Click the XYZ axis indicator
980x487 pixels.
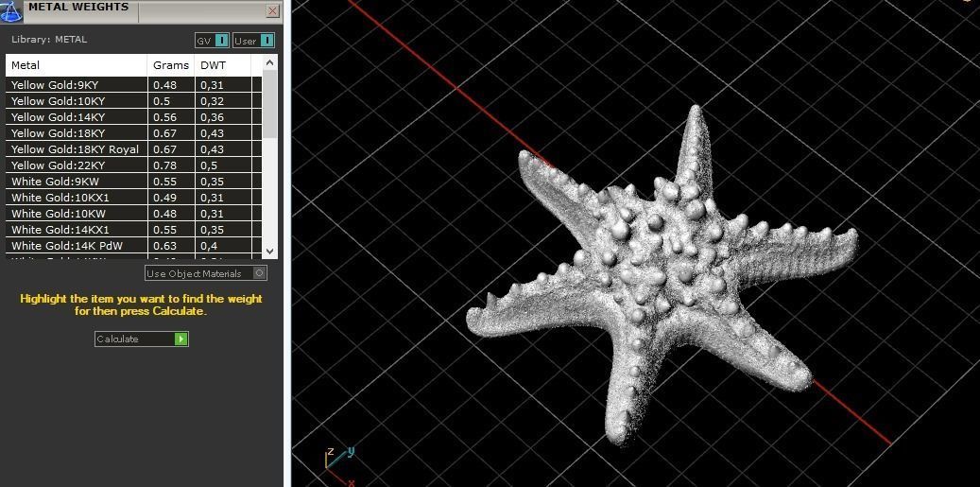pos(340,466)
